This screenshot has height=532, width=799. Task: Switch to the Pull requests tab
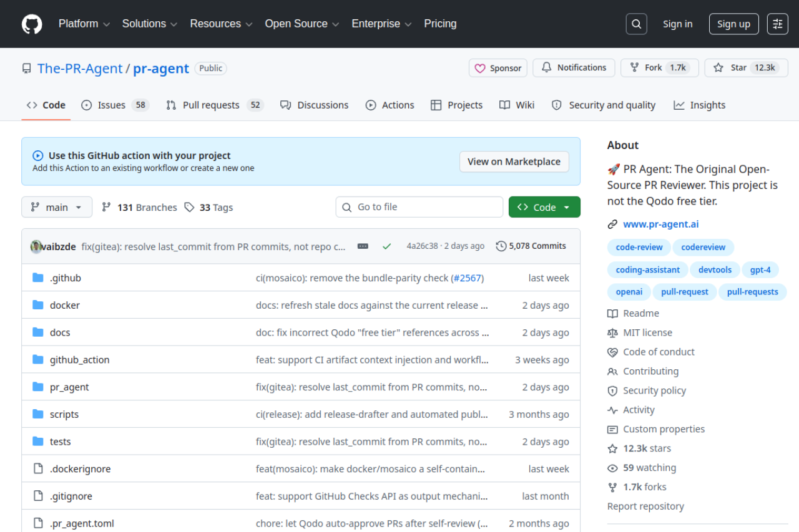pyautogui.click(x=215, y=105)
